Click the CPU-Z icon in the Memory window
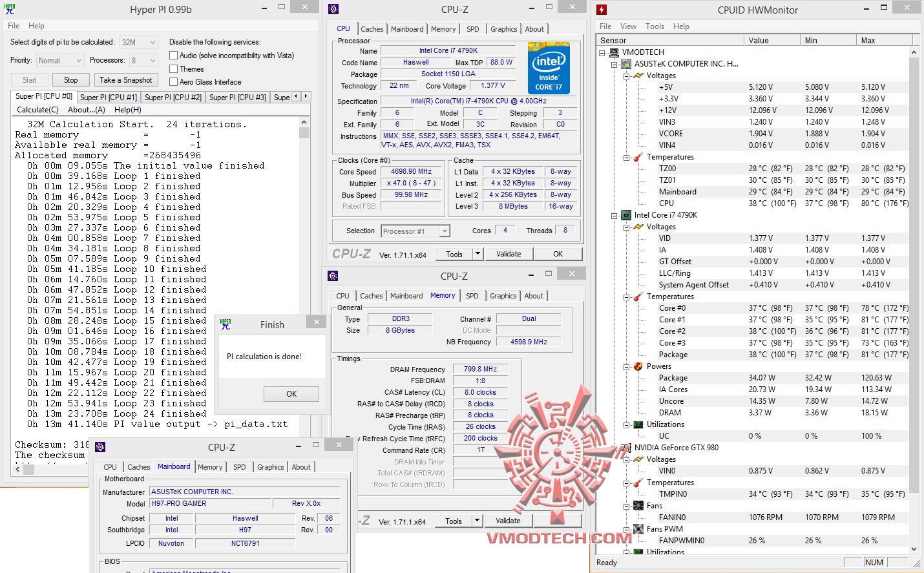The width and height of the screenshot is (924, 573). pyautogui.click(x=333, y=276)
